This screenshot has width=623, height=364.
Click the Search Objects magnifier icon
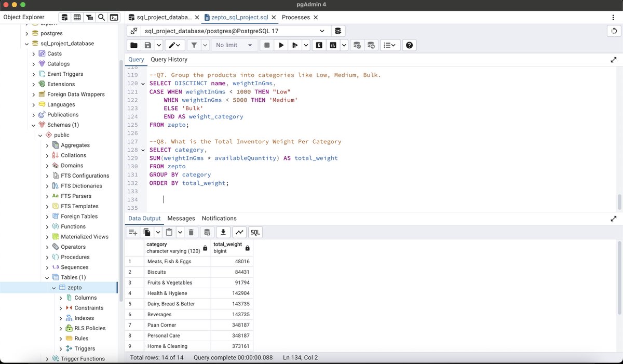(102, 17)
